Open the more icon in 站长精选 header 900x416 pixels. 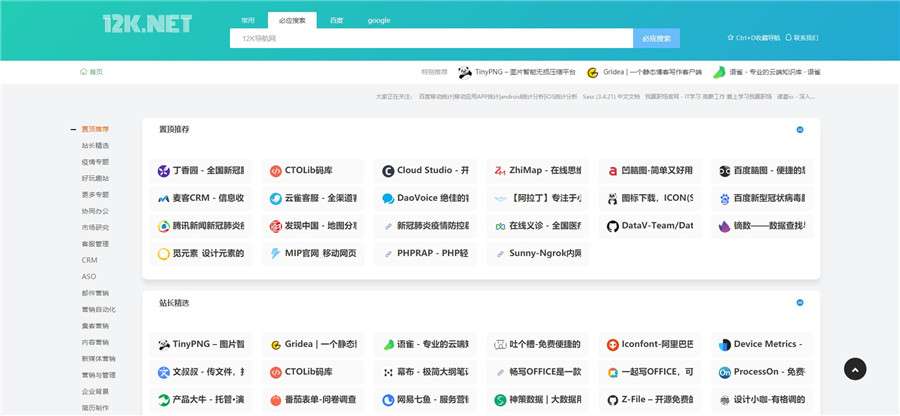click(800, 302)
